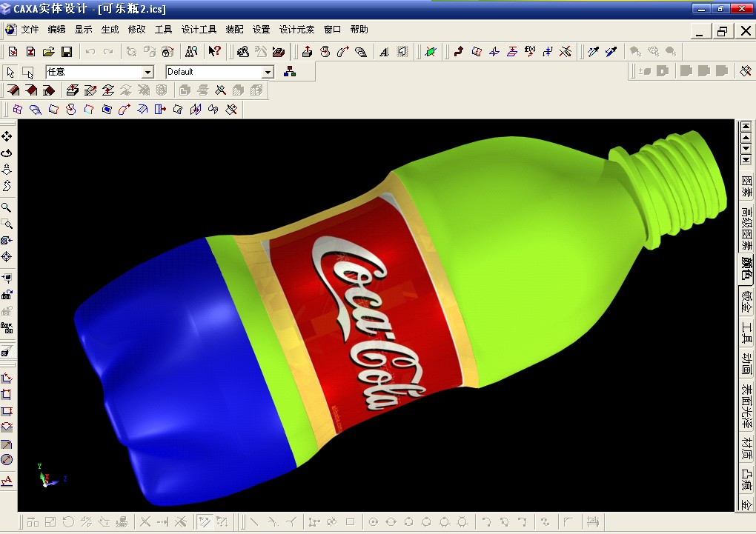The image size is (756, 534).
Task: Open the 工具 menu
Action: (164, 30)
